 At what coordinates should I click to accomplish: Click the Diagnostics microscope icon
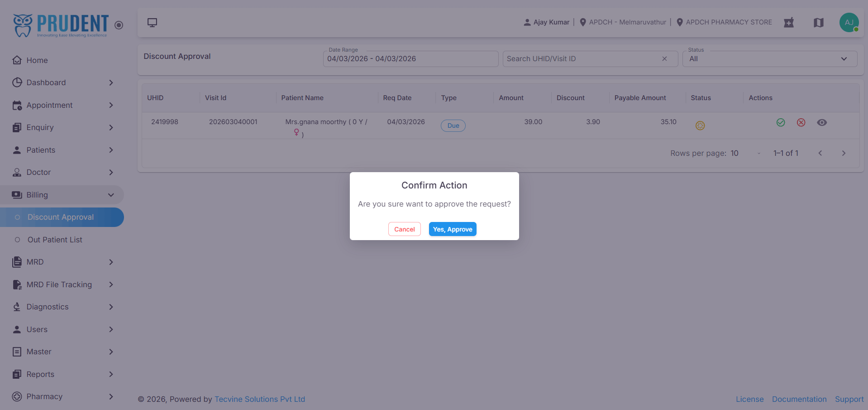[x=17, y=307]
